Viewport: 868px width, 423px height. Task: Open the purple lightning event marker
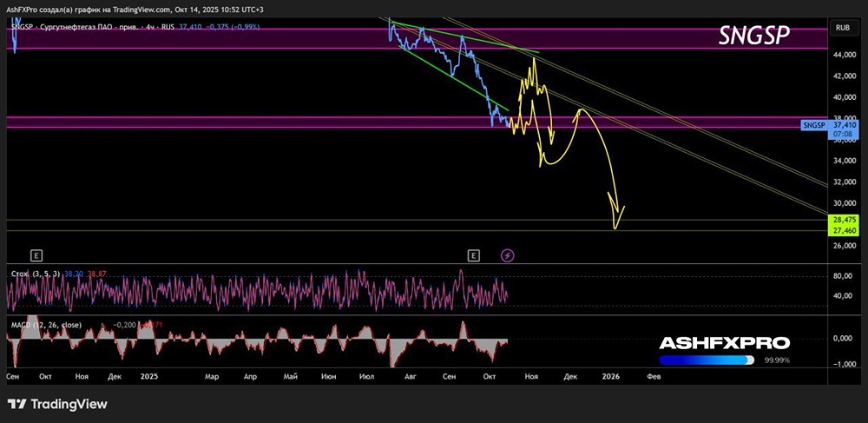(508, 255)
